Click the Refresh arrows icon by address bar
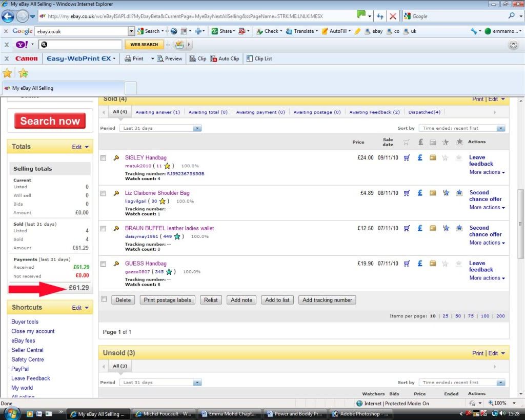Viewport: 525px width, 420px height. (x=380, y=16)
